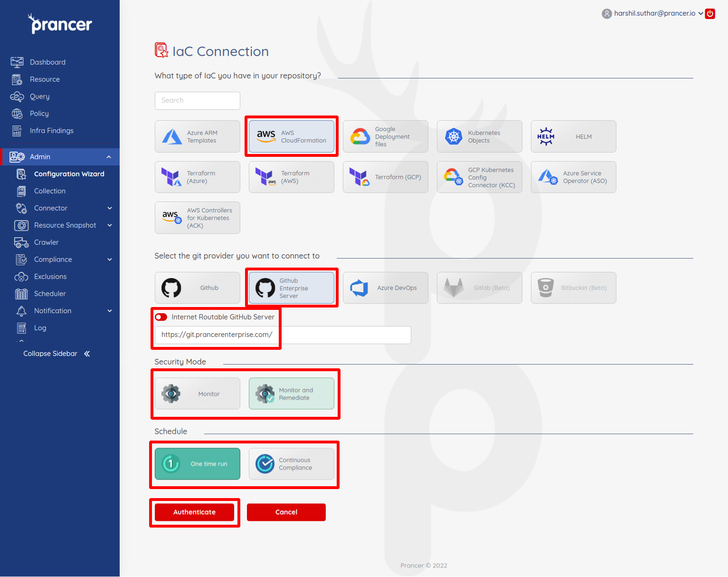Click the Query cloud icon
This screenshot has height=577, width=728.
click(x=17, y=96)
